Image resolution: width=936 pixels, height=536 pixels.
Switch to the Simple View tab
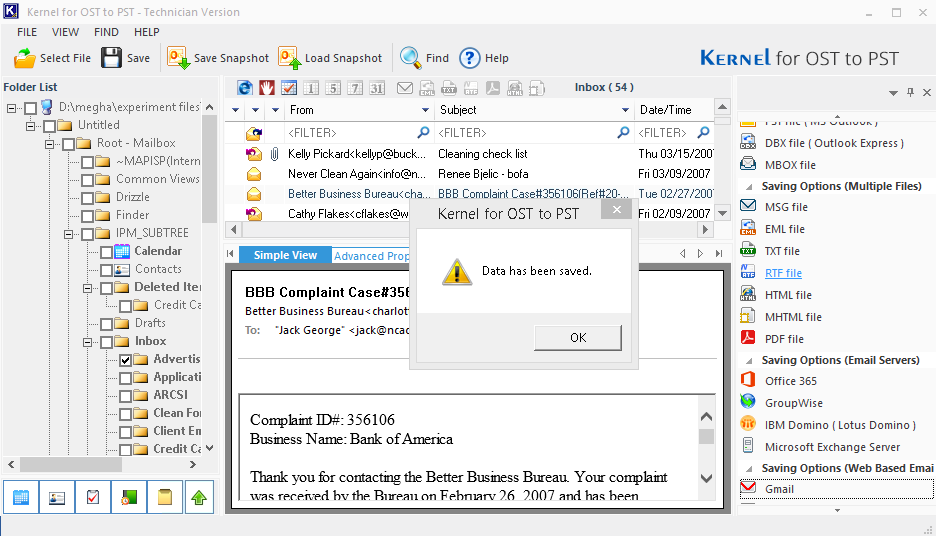point(285,255)
